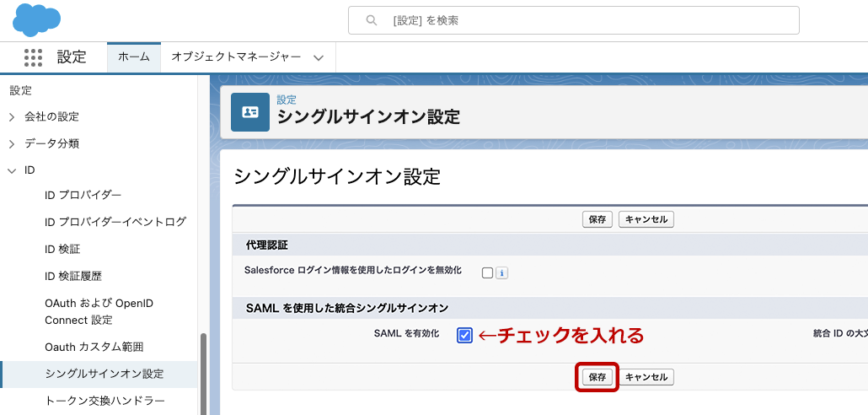Expand the 会社の設定 section
Viewport: 868px width, 415px height.
click(x=12, y=117)
